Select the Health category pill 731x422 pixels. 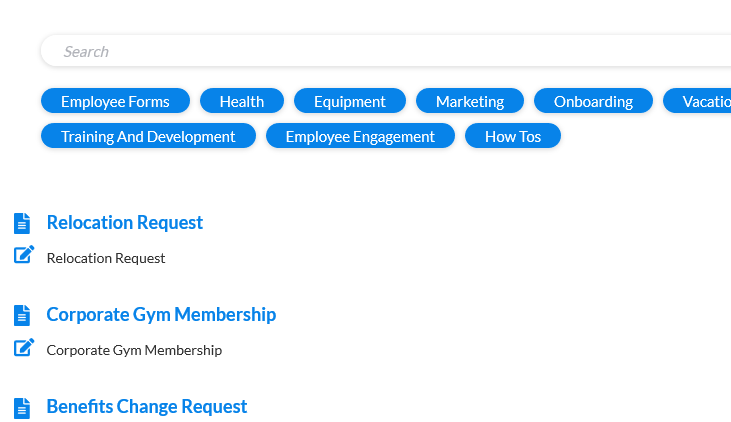coord(241,101)
